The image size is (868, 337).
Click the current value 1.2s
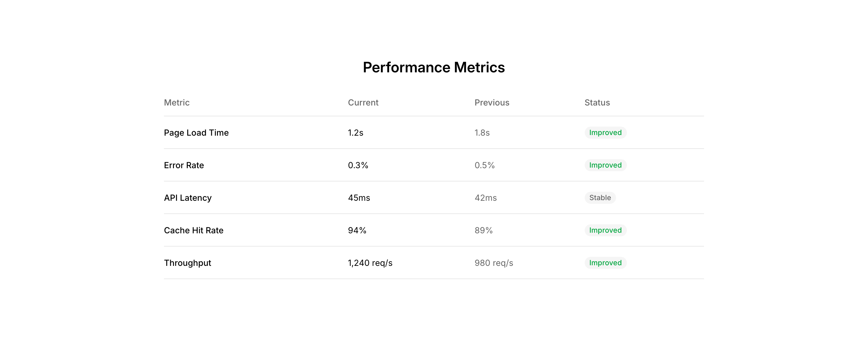[x=356, y=133]
